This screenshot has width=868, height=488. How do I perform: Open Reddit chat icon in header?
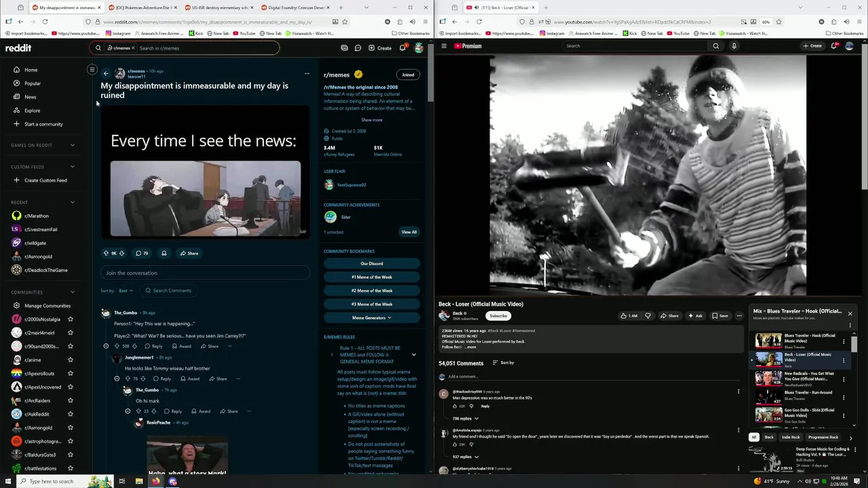tap(357, 48)
